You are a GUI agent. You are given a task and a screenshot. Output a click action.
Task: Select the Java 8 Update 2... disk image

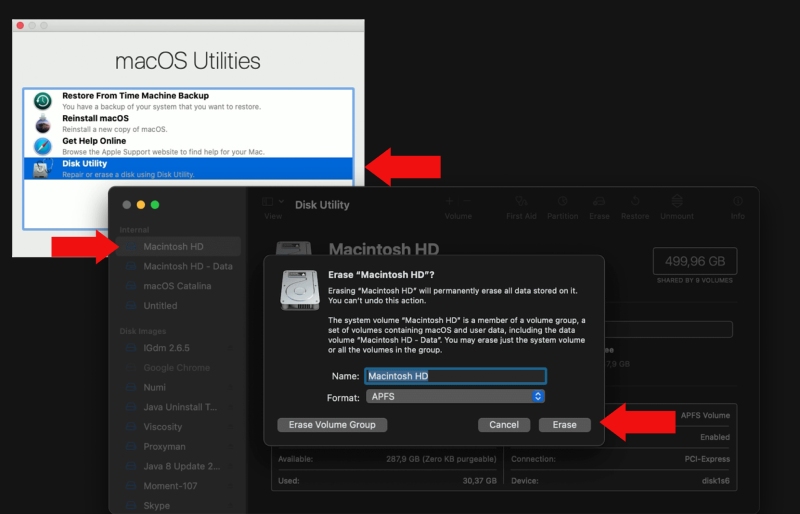coord(179,467)
